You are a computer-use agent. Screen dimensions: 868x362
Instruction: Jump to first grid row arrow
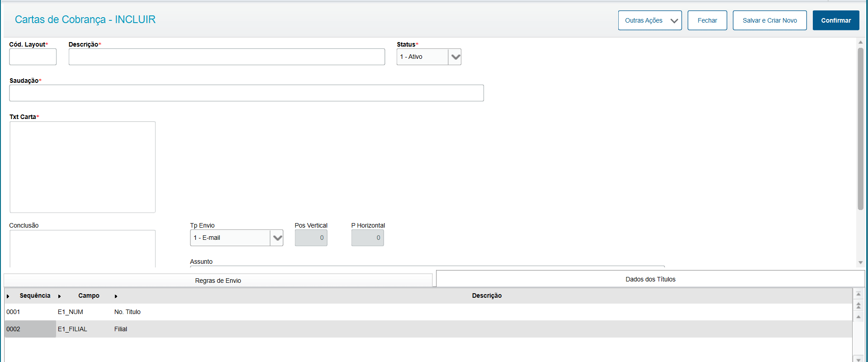click(858, 294)
